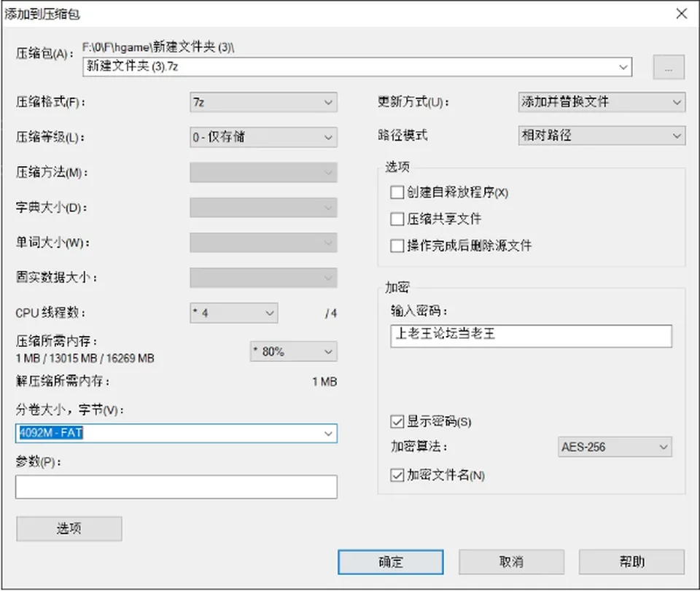Expand the 压缩等级 dropdown

click(263, 137)
